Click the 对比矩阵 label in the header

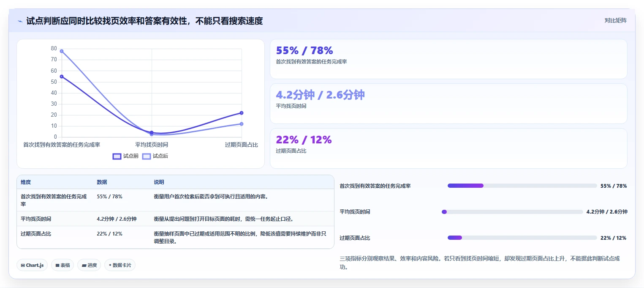click(x=615, y=20)
